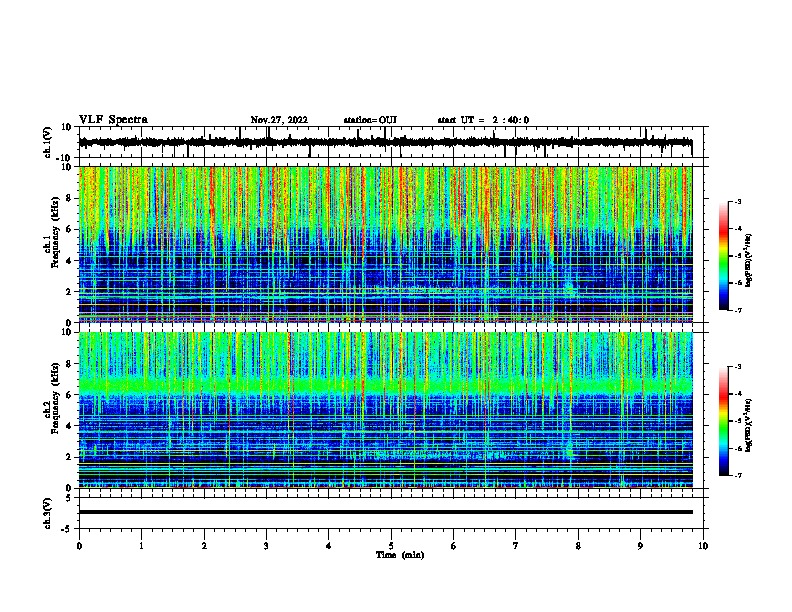Viewport: 792px width, 612px height.
Task: Click time axis tick label "0"
Action: click(x=79, y=546)
